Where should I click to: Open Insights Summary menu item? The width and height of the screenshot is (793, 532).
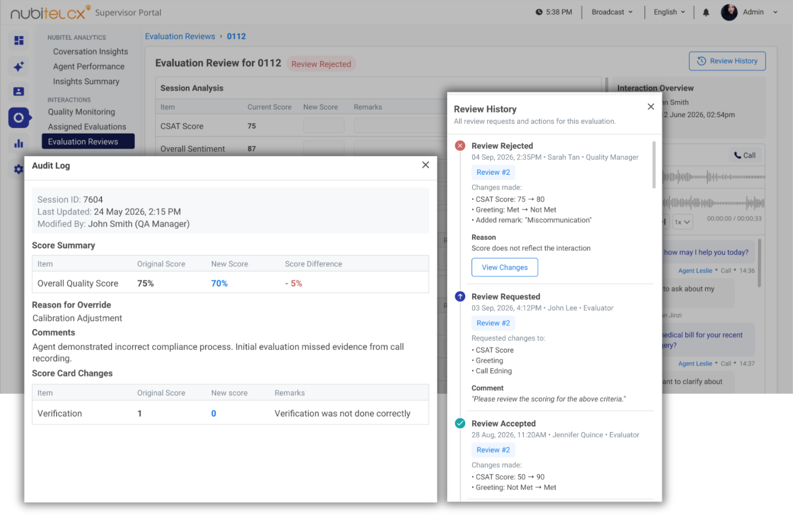86,81
